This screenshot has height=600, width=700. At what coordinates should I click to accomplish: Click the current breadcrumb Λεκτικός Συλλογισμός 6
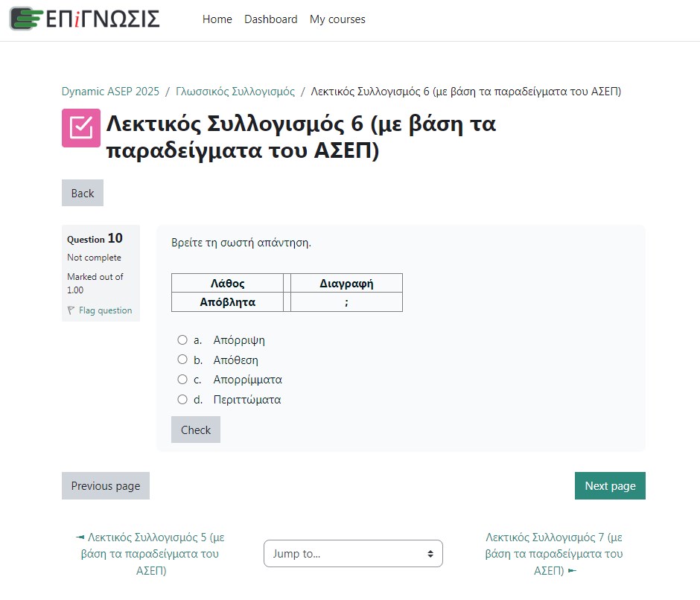click(465, 91)
